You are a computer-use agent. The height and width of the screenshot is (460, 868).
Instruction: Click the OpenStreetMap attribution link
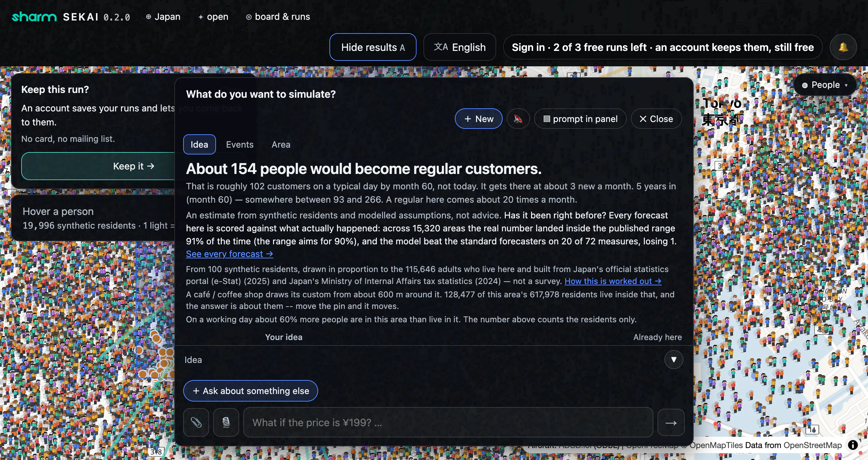pos(813,445)
